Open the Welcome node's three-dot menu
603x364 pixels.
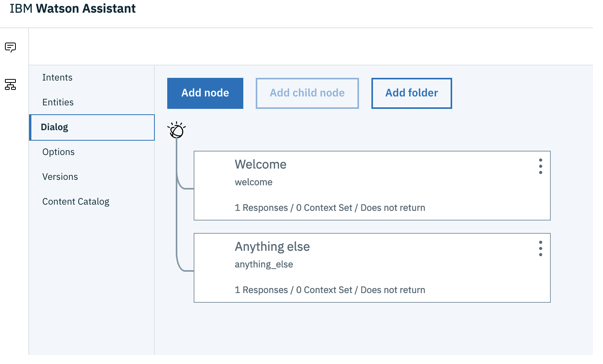pos(540,166)
